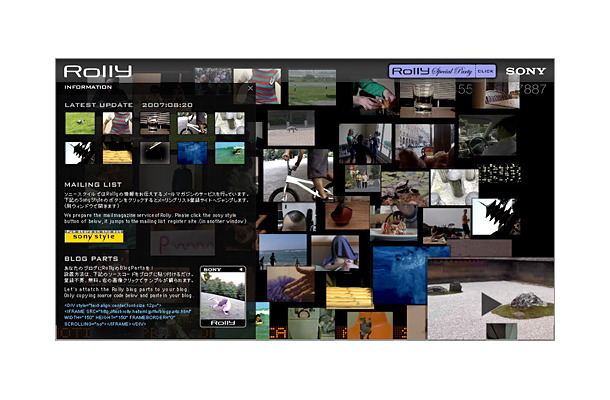Click the speaker arrow icon in blog widget
The height and width of the screenshot is (400, 610).
pyautogui.click(x=241, y=269)
